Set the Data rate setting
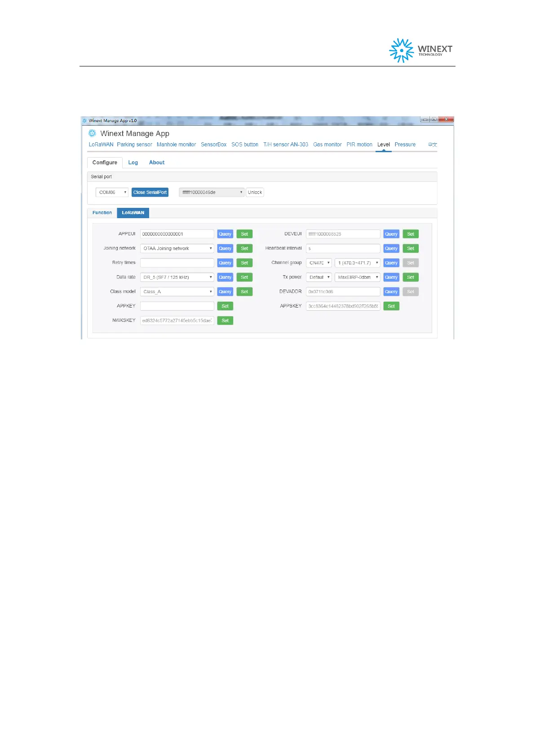 (244, 277)
